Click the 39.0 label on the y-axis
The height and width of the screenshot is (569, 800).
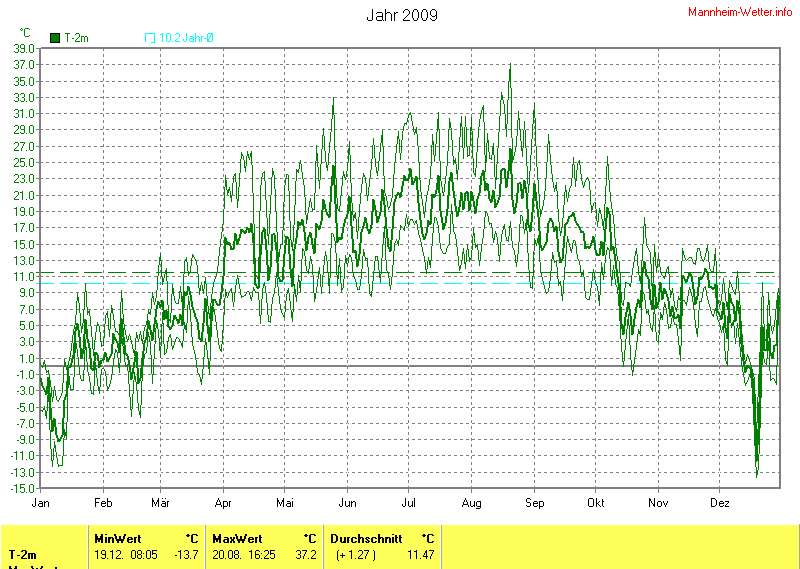tap(24, 48)
